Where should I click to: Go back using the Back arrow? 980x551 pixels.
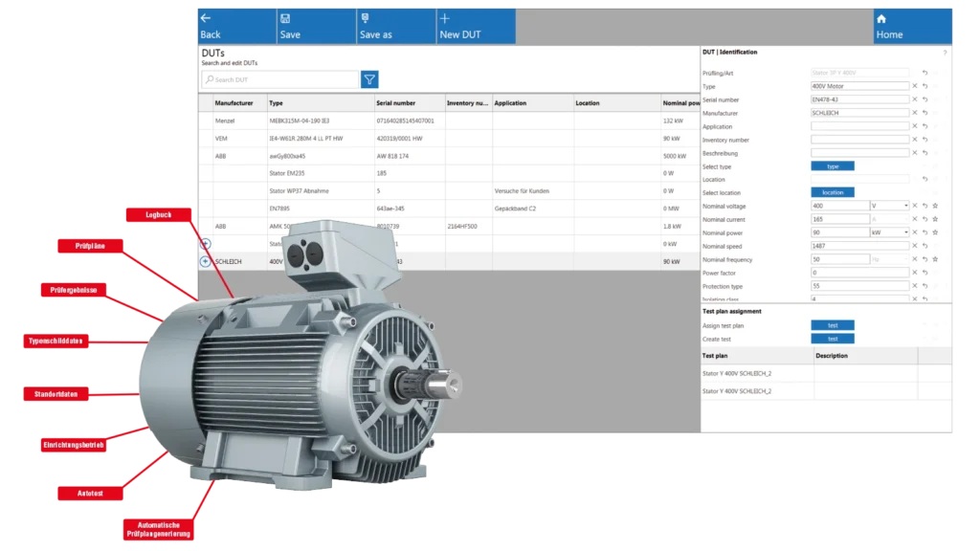(x=237, y=26)
